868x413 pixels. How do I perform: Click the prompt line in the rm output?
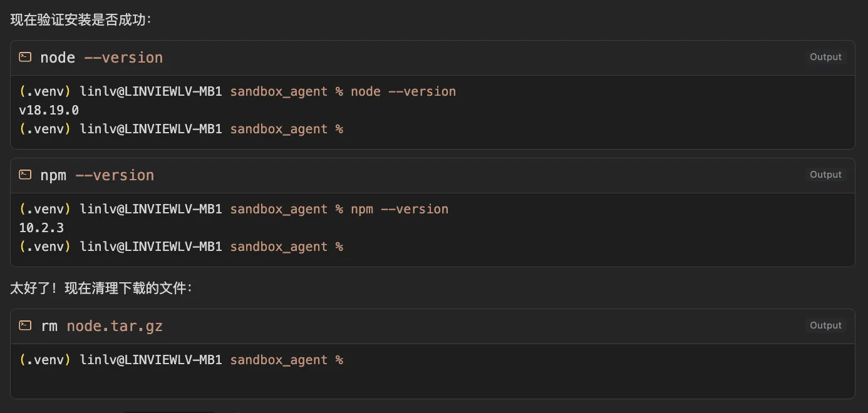click(x=181, y=360)
